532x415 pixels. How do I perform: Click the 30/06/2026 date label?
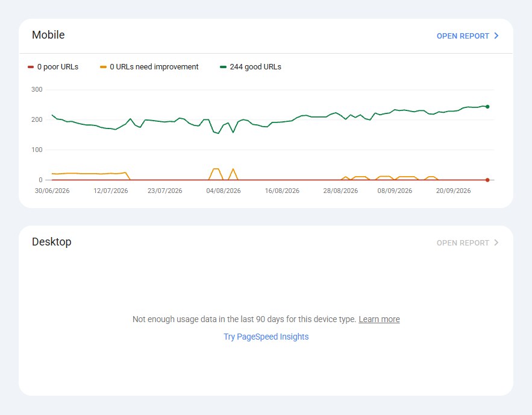tap(52, 191)
